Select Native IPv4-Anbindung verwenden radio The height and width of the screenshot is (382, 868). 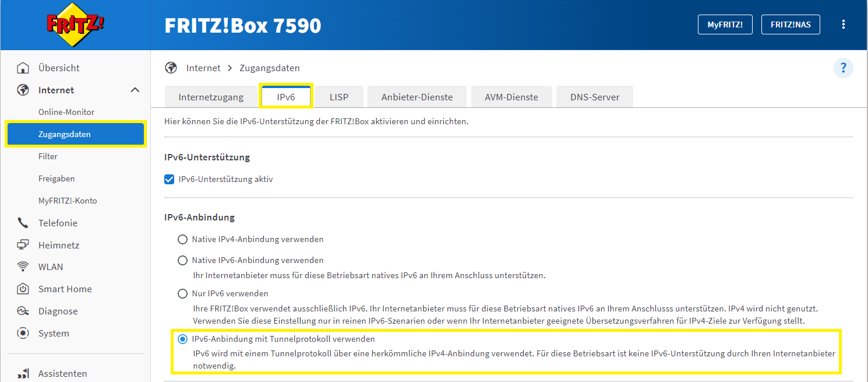[x=182, y=239]
